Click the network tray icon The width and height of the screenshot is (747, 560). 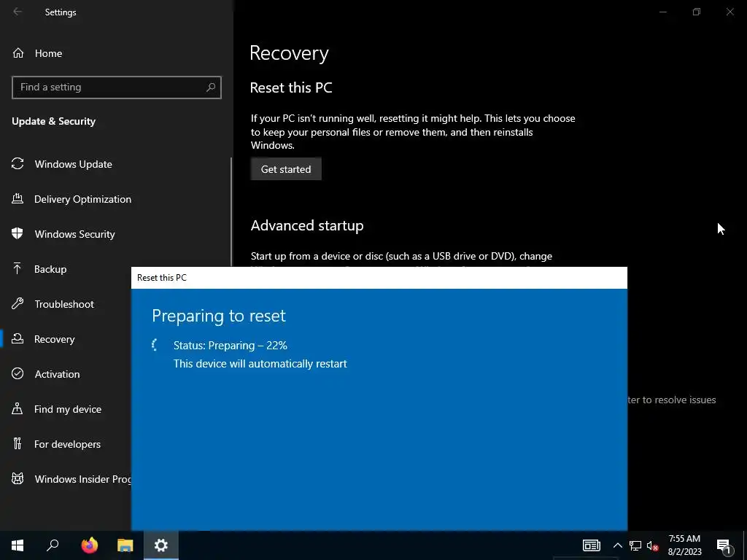(x=635, y=545)
